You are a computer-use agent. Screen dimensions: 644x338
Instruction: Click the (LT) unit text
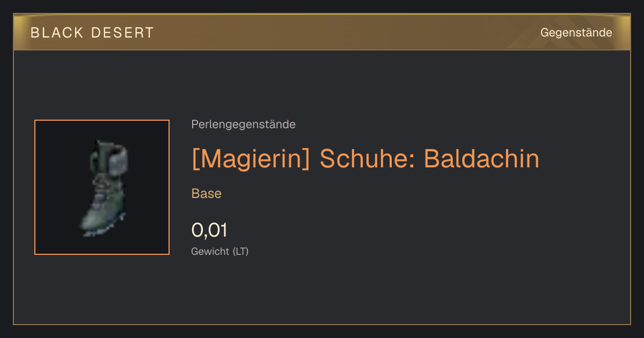pyautogui.click(x=240, y=251)
